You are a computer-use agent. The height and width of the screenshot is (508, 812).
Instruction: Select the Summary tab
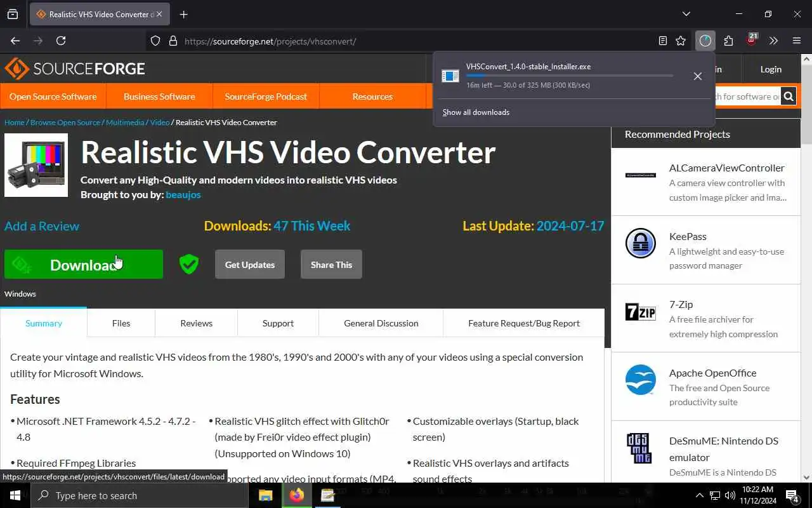click(44, 323)
